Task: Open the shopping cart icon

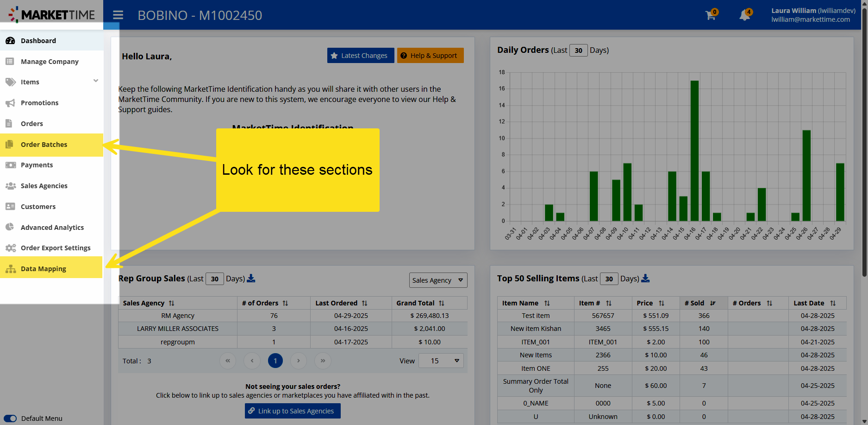Action: coord(711,15)
